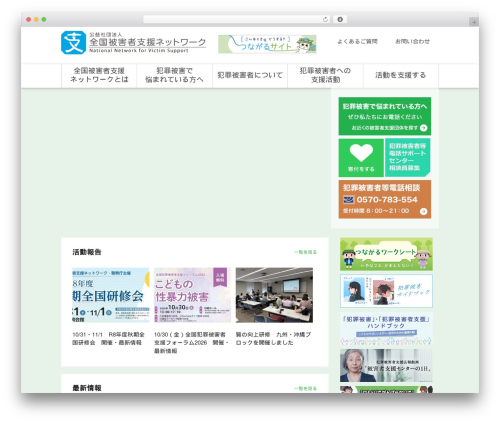500x423 pixels.
Task: Select 犯罪被害者について menu item
Action: 250,75
